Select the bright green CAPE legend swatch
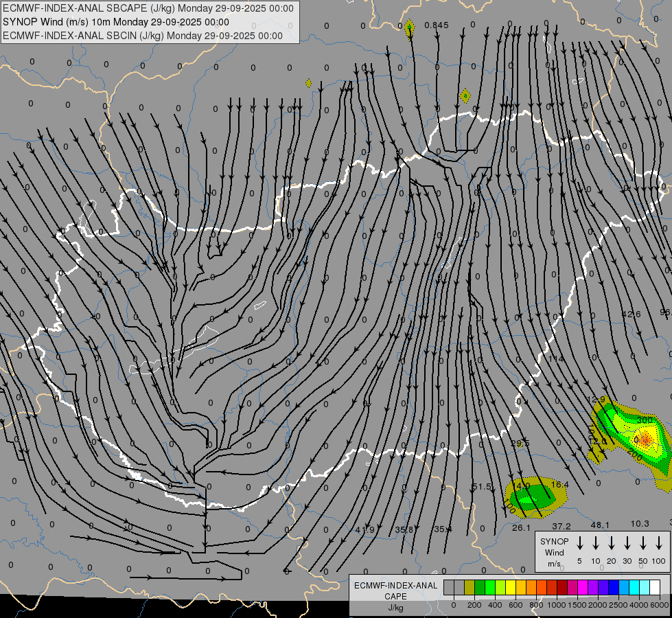Screen dimensions: 672x618 (490, 587)
